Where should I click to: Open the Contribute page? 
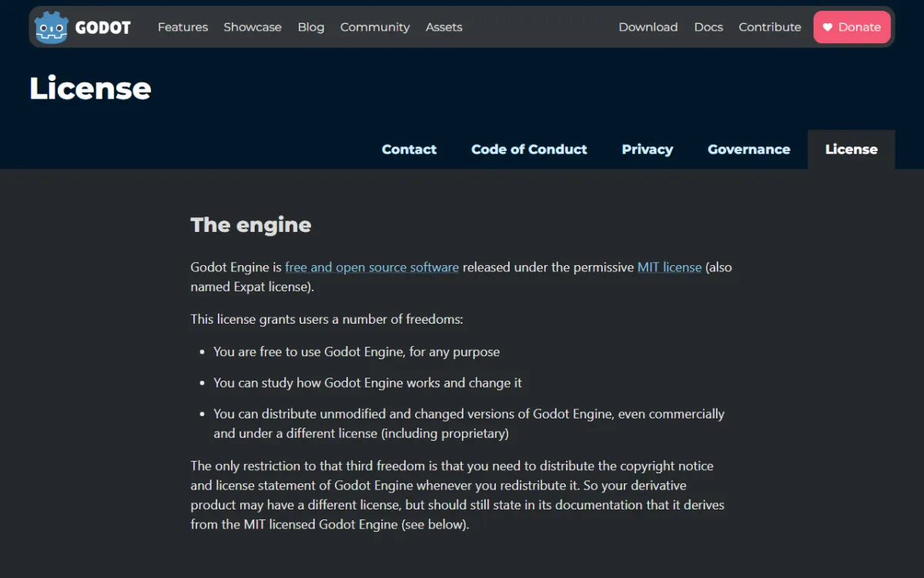point(770,27)
